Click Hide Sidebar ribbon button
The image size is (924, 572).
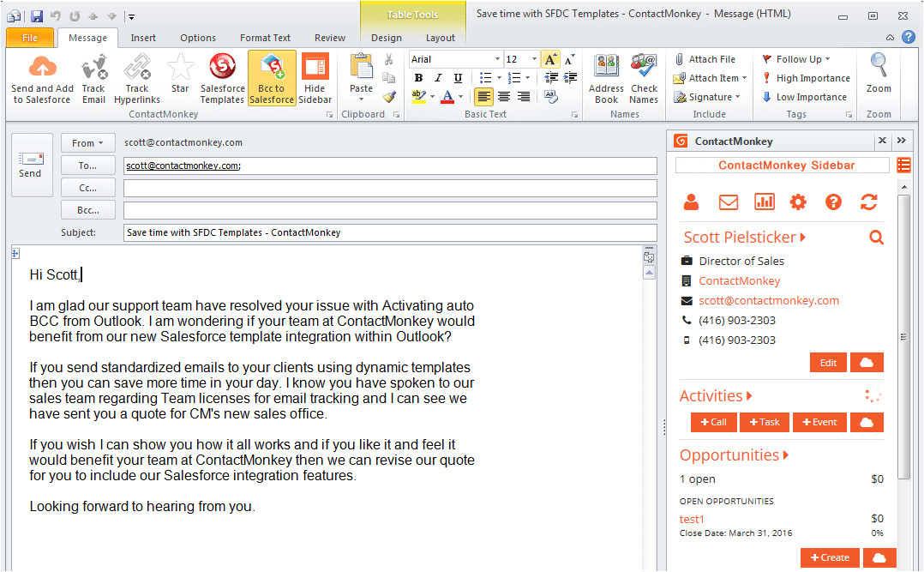(x=315, y=78)
